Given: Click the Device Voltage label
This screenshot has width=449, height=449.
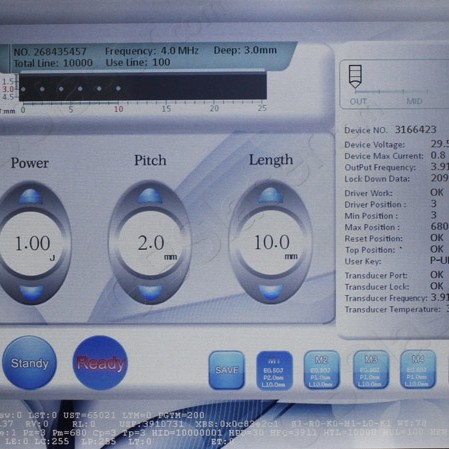Looking at the screenshot, I should (x=375, y=145).
